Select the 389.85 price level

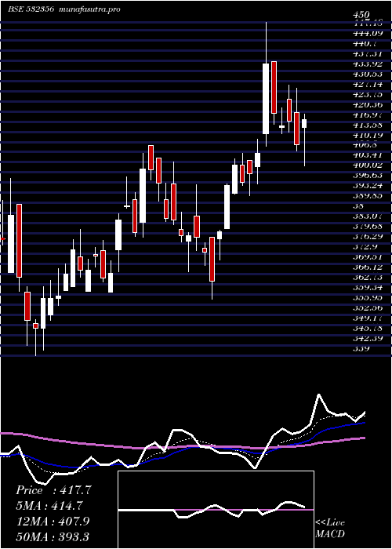(368, 196)
